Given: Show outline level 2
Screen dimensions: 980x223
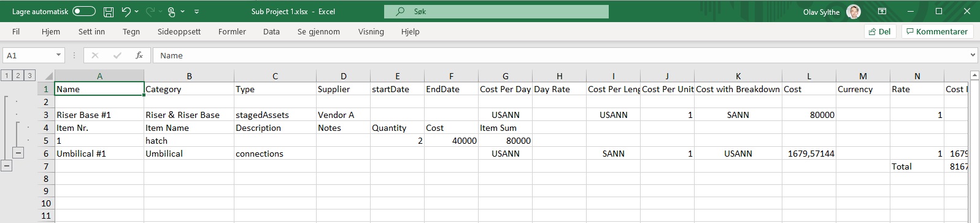Looking at the screenshot, I should pyautogui.click(x=18, y=76).
